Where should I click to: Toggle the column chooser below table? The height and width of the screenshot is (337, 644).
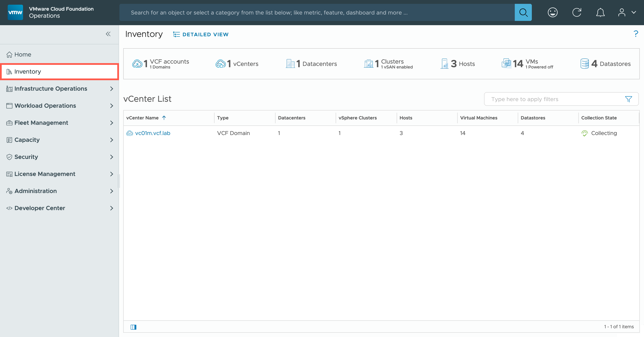click(133, 327)
